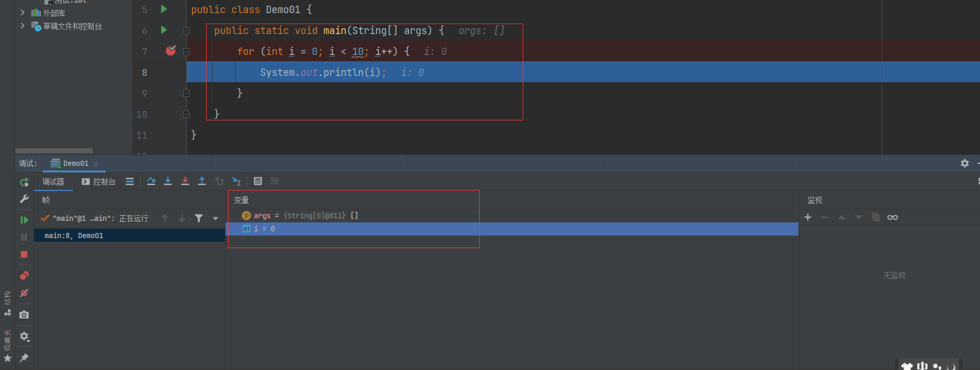Move watch down triangle icon

(859, 217)
